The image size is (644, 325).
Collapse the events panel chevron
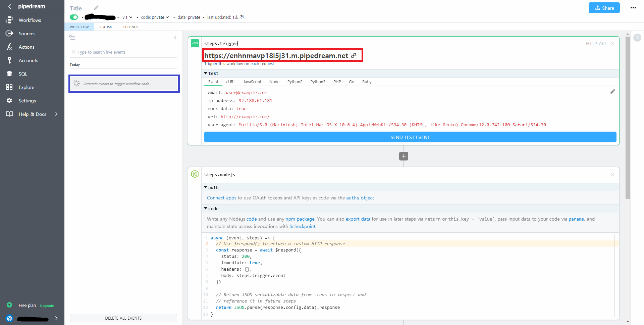175,38
